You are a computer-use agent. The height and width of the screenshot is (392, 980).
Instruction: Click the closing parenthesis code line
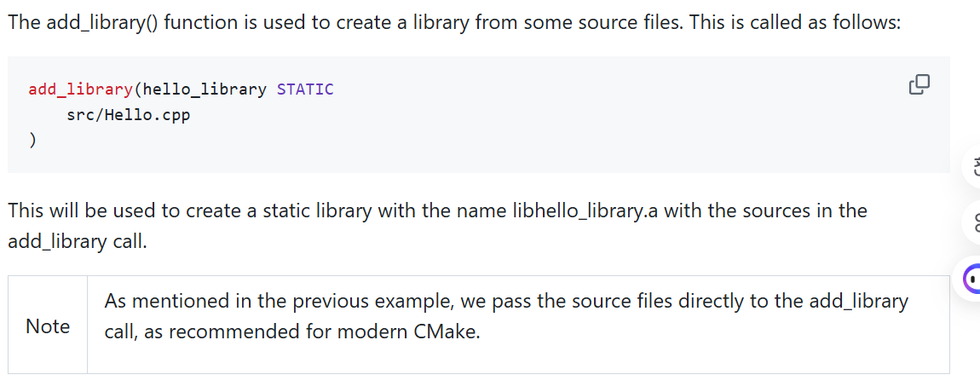[32, 141]
